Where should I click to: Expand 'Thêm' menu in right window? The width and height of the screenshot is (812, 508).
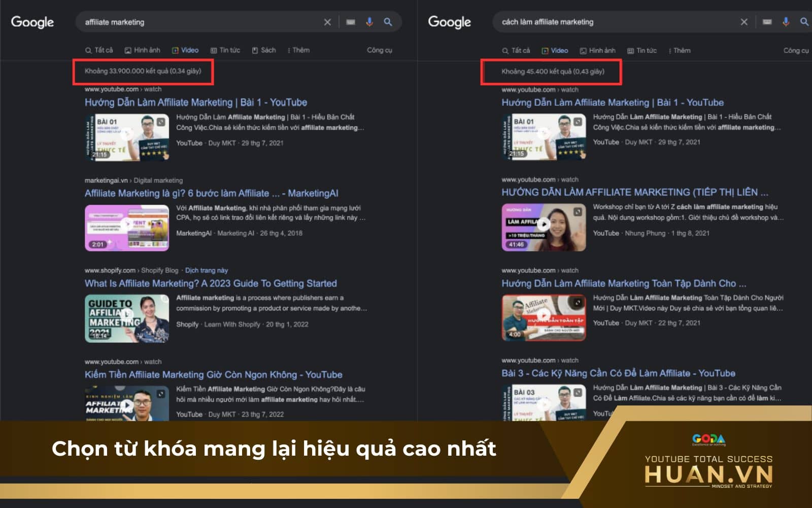click(x=680, y=51)
